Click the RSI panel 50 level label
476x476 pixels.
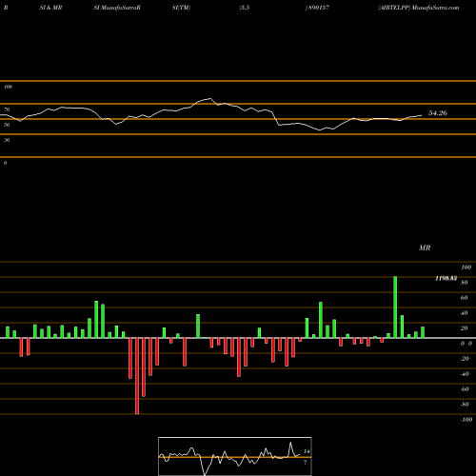pos(7,125)
